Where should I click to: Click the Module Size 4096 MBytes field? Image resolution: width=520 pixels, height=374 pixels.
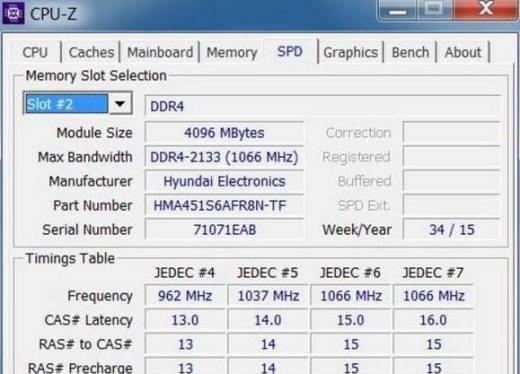pyautogui.click(x=224, y=133)
